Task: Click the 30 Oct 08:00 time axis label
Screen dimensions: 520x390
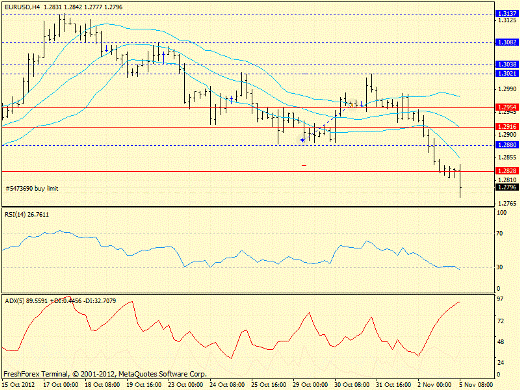Action: pos(352,385)
